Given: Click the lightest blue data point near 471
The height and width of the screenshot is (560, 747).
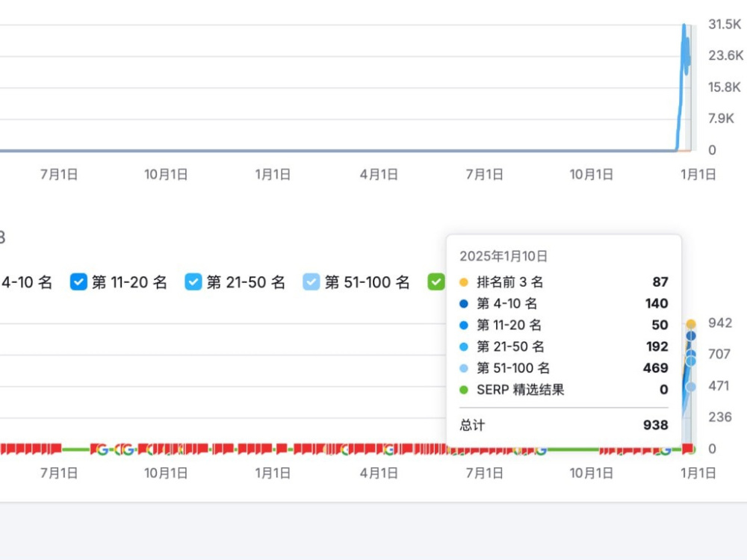Looking at the screenshot, I should pyautogui.click(x=691, y=387).
